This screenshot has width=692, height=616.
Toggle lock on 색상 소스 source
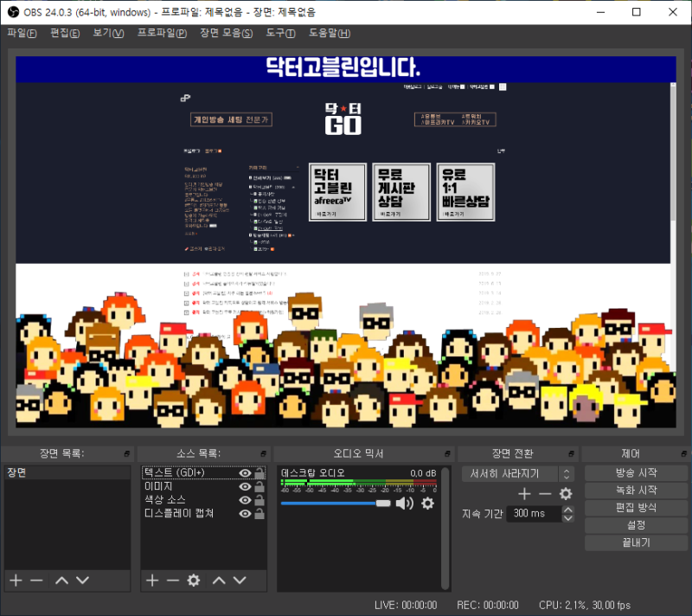259,500
